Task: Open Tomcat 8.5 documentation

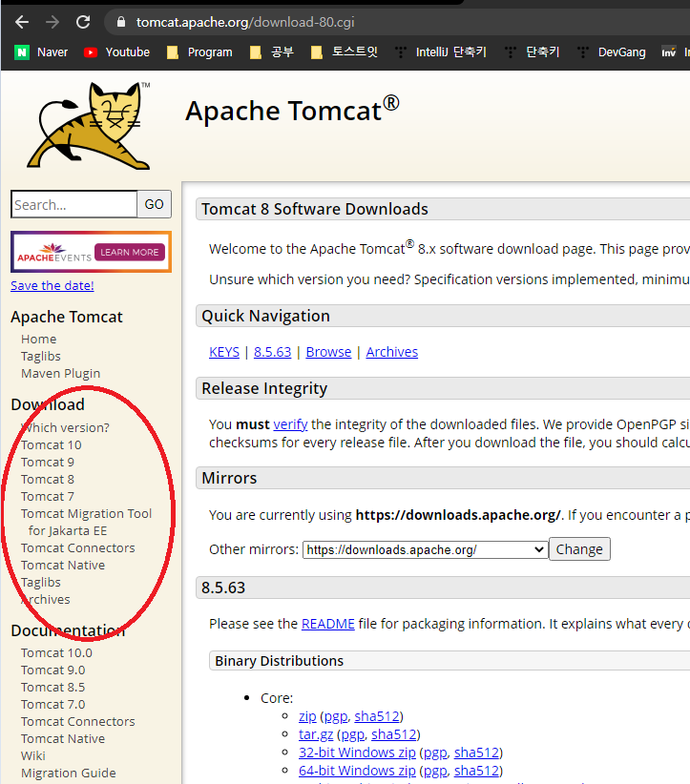Action: (53, 687)
